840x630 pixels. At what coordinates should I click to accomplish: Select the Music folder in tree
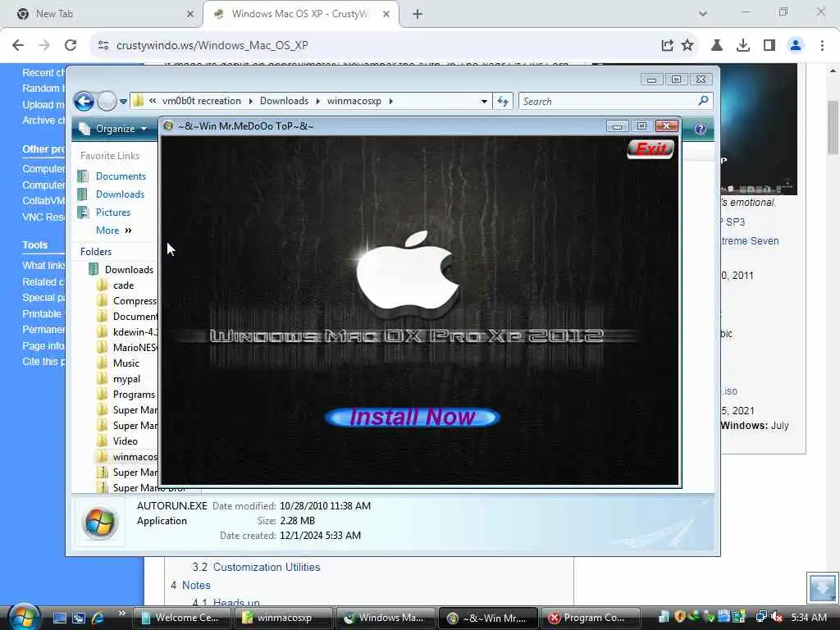click(126, 363)
